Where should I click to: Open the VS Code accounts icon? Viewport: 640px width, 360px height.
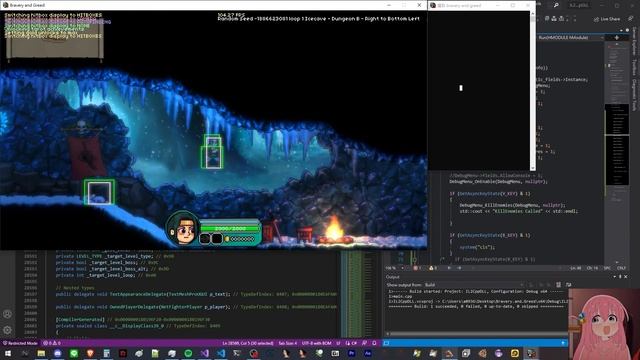[x=7, y=314]
